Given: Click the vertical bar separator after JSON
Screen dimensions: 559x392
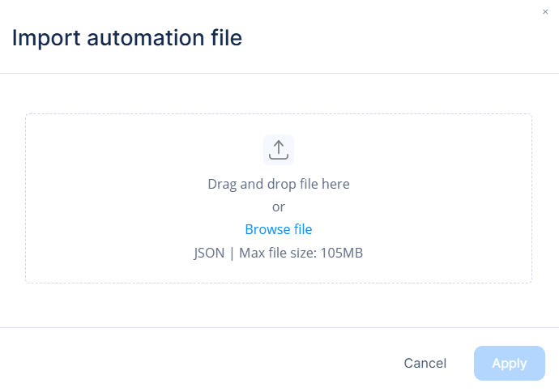Looking at the screenshot, I should coord(232,254).
